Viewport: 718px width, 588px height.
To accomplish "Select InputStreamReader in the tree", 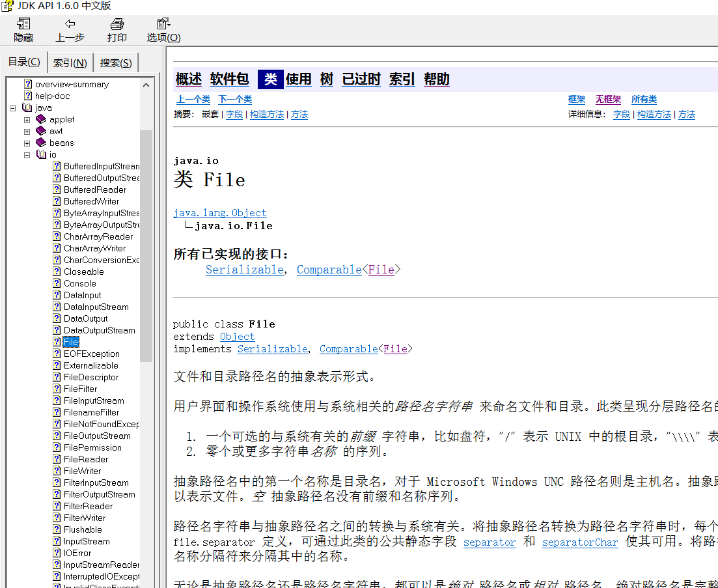I will point(101,565).
